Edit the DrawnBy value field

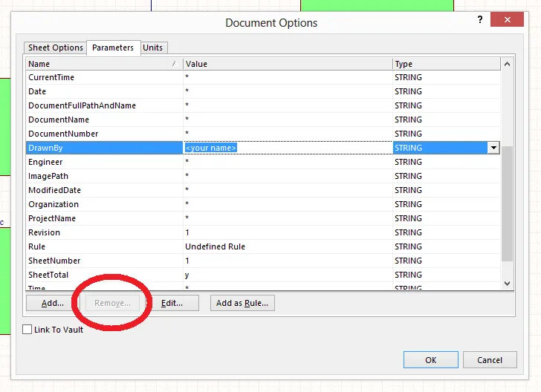pyautogui.click(x=288, y=148)
